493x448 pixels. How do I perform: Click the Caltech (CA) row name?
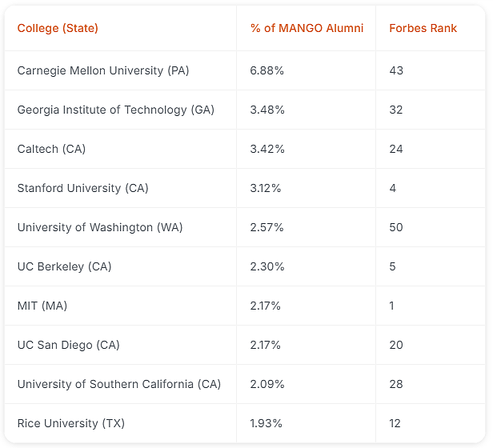(51, 149)
